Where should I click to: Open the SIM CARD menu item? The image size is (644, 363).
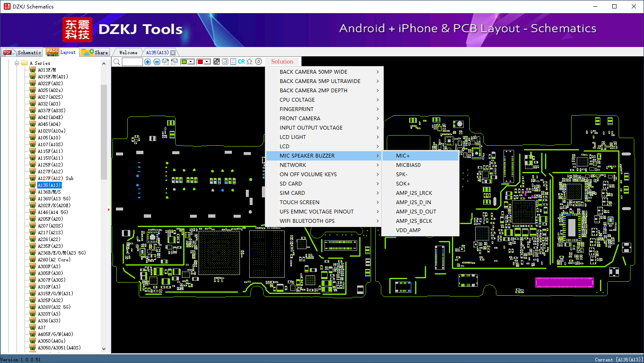(324, 193)
